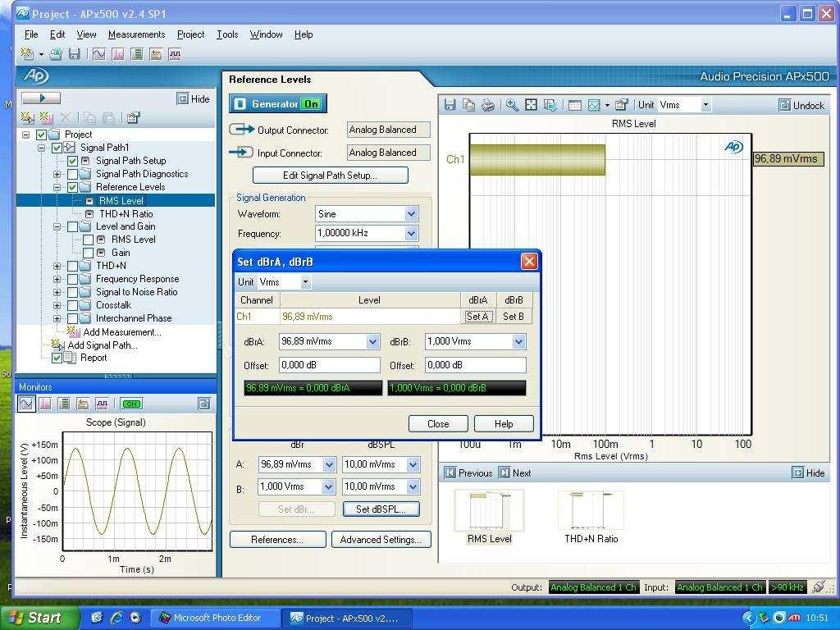Open the square-wave bits monitor in main toolbar

175,54
